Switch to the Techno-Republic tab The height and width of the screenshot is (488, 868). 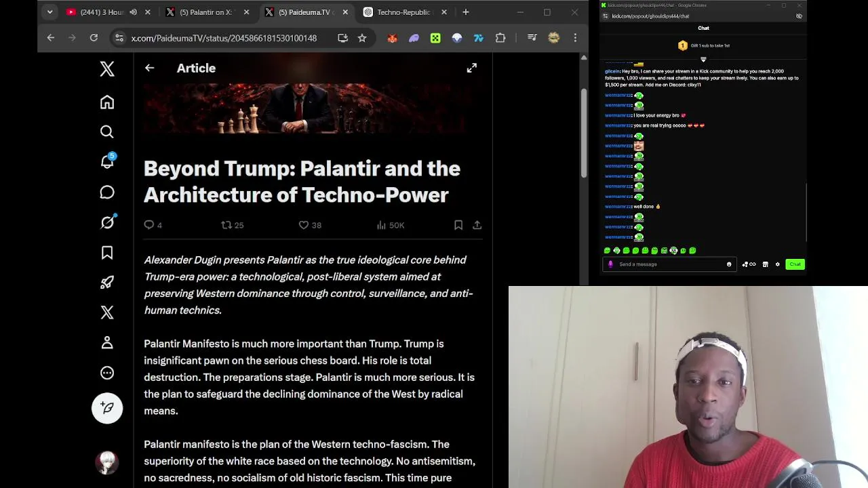coord(403,12)
